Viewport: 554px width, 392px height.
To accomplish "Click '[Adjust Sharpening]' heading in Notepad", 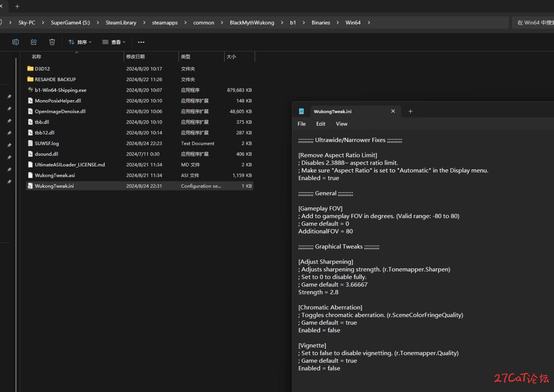I will 325,262.
